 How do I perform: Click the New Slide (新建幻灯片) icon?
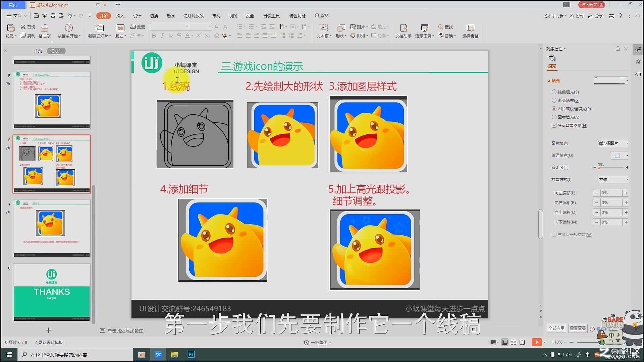pyautogui.click(x=100, y=28)
